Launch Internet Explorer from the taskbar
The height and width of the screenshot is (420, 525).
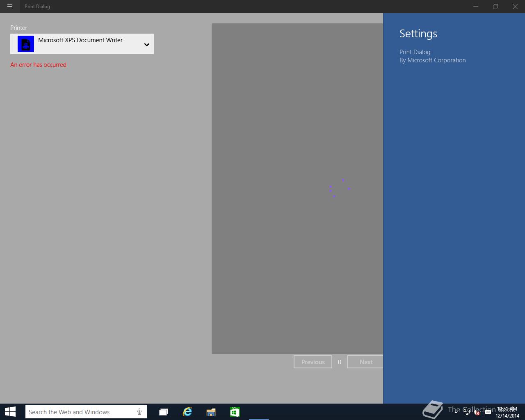pos(187,412)
